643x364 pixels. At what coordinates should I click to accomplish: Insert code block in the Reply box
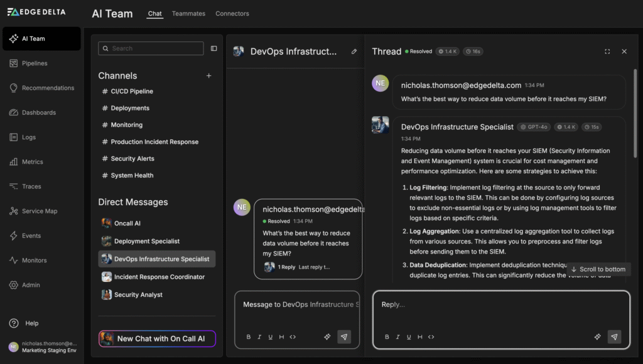coord(431,337)
